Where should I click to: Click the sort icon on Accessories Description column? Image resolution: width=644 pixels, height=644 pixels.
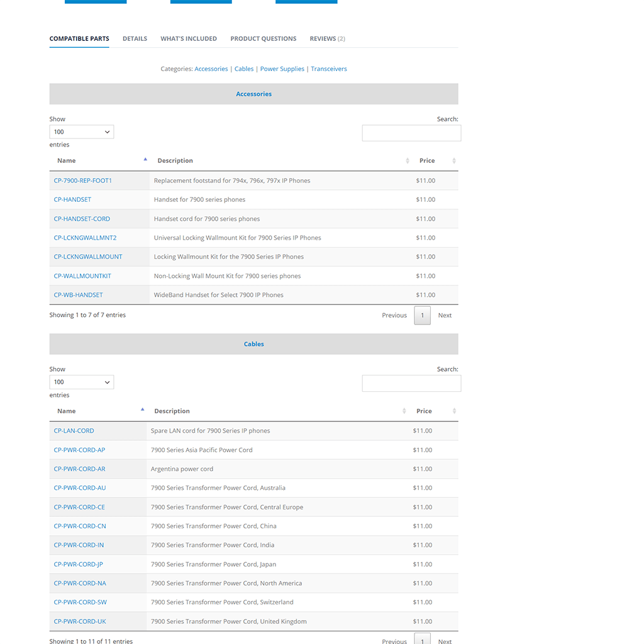tap(407, 160)
